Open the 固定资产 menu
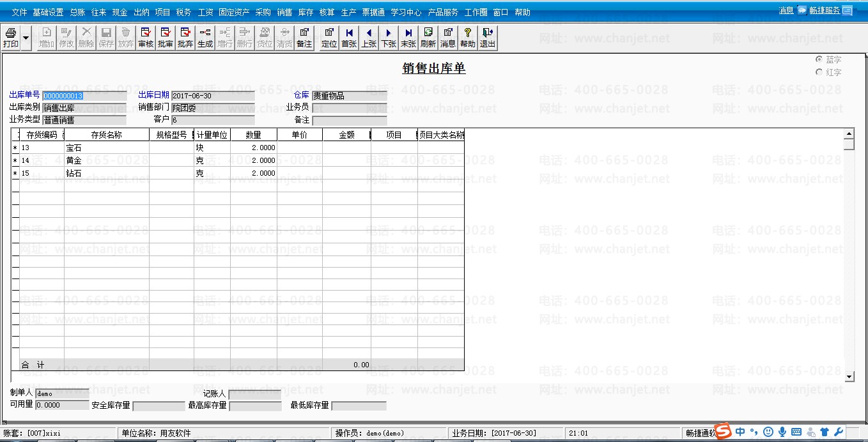This screenshot has width=868, height=442. pyautogui.click(x=234, y=12)
